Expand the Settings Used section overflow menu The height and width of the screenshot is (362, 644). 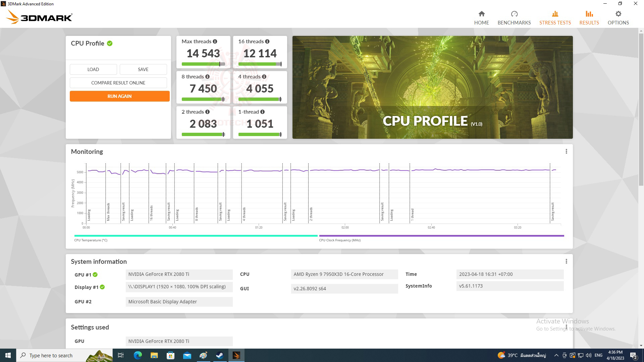click(x=566, y=327)
